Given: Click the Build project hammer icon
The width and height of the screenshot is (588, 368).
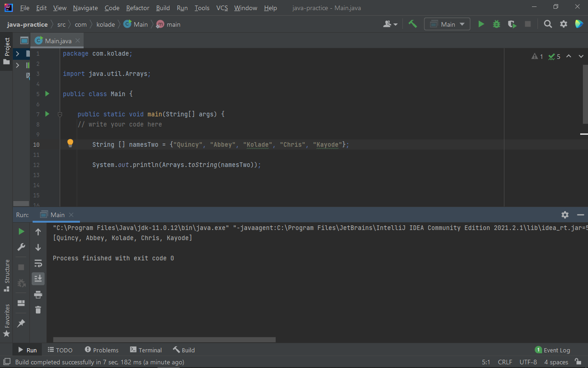Looking at the screenshot, I should pos(413,24).
